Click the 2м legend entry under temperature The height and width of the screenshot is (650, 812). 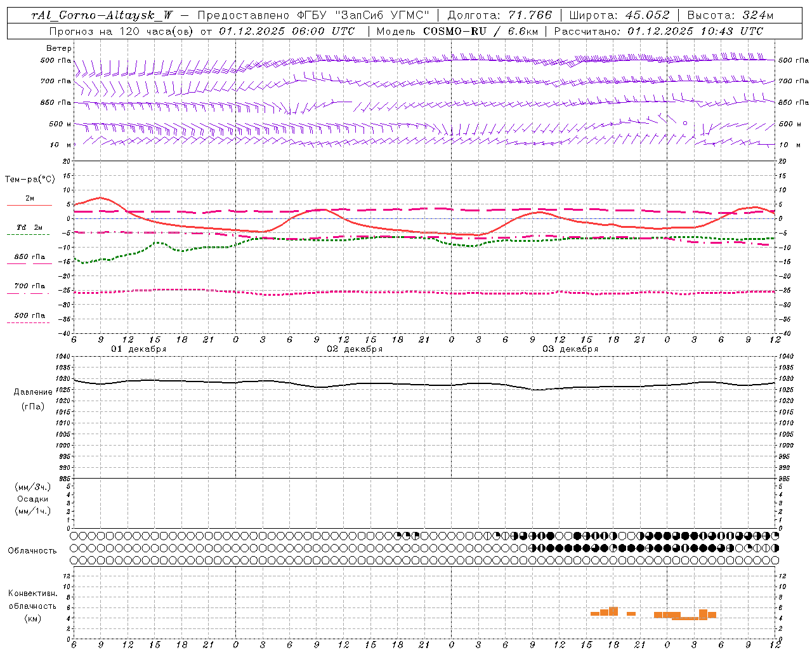(x=30, y=199)
